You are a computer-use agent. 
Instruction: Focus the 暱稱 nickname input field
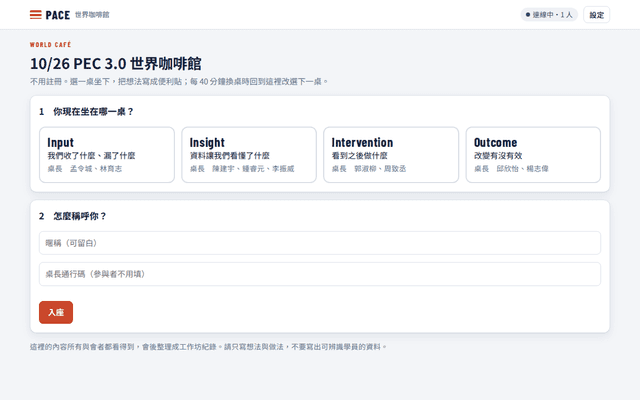pyautogui.click(x=320, y=243)
